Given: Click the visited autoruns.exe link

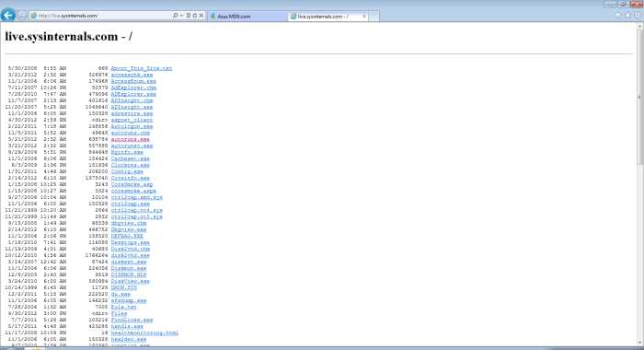Looking at the screenshot, I should (x=131, y=139).
